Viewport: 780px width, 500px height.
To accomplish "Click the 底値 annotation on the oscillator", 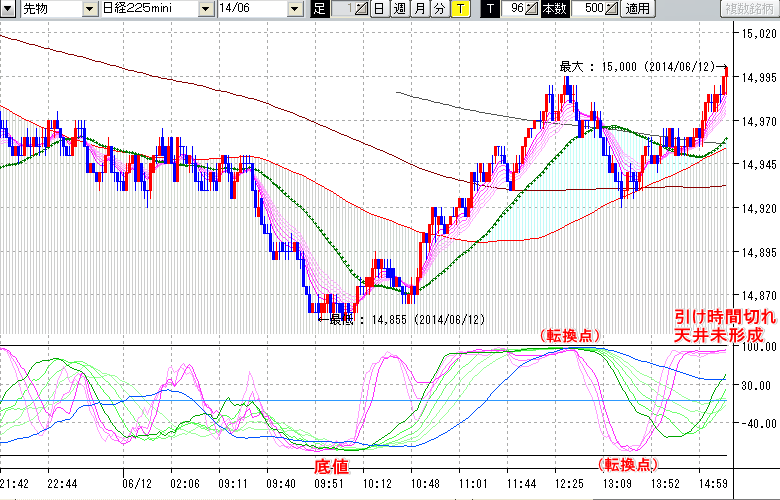I will 332,466.
